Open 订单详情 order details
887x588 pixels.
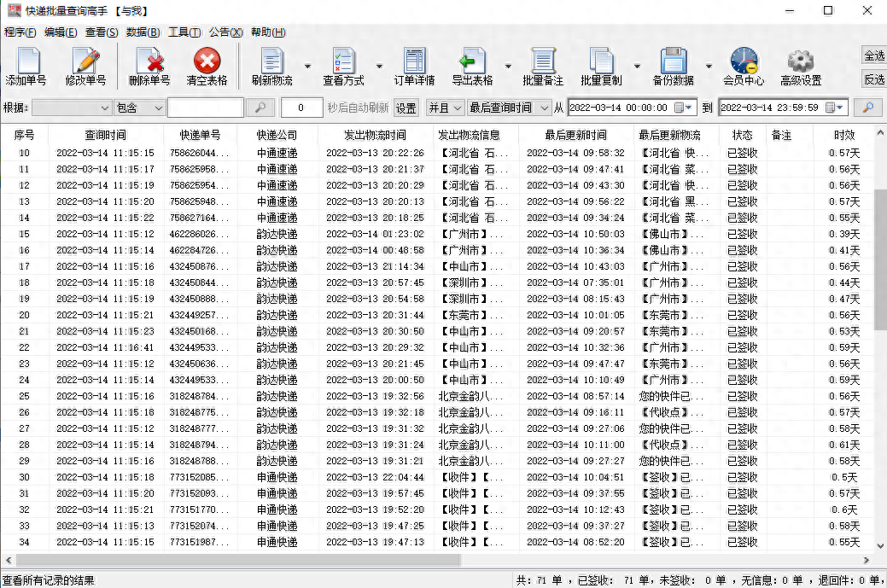click(414, 62)
